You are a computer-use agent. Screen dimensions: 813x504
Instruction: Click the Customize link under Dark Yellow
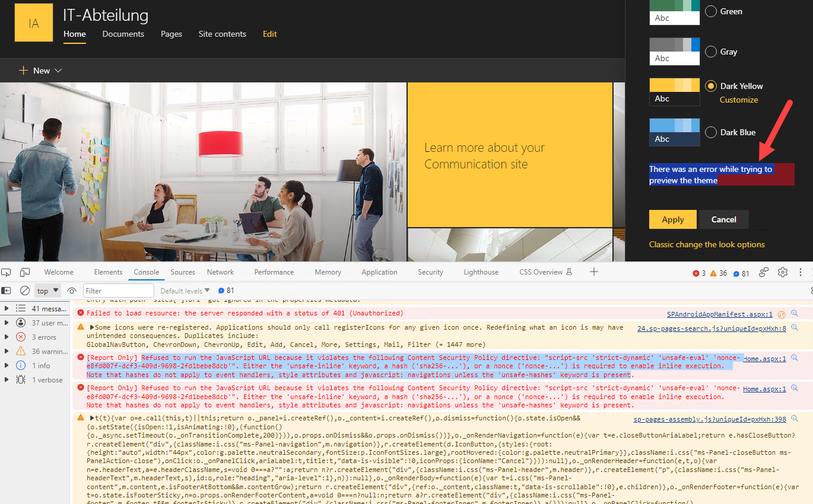click(739, 100)
